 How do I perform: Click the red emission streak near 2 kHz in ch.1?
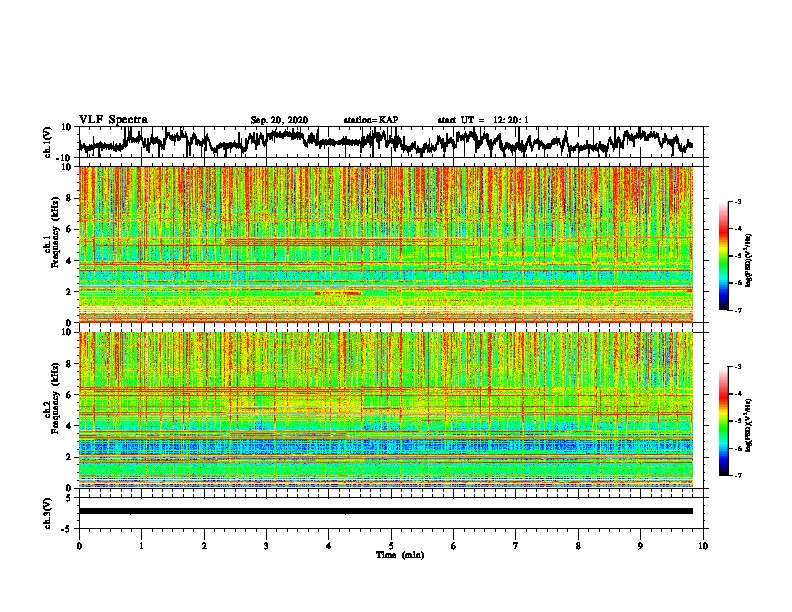(x=337, y=293)
